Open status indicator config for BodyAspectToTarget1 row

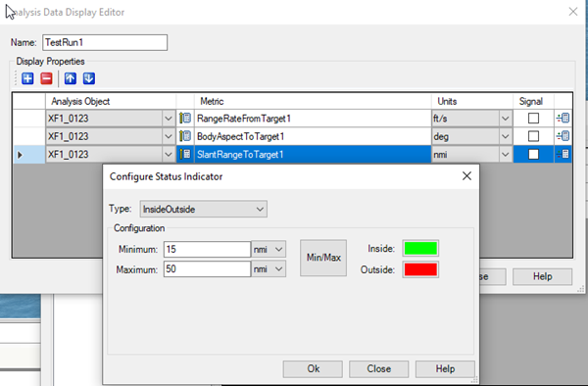point(563,136)
